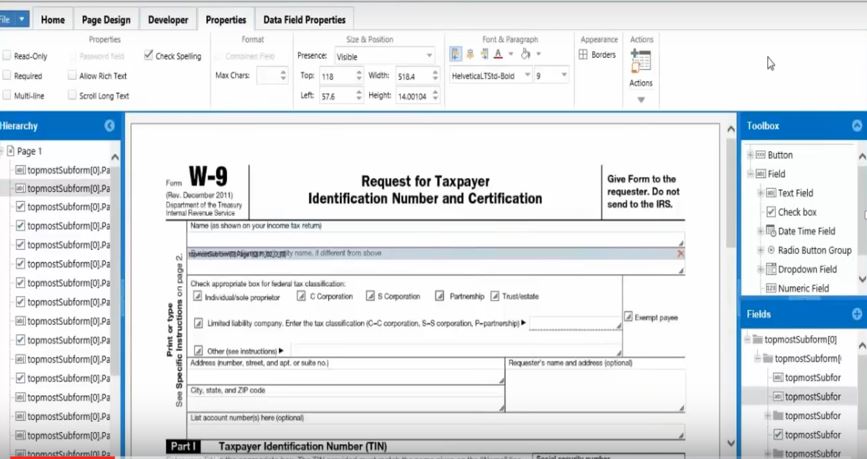Switch to Data Field Properties tab
867x459 pixels.
[x=305, y=20]
